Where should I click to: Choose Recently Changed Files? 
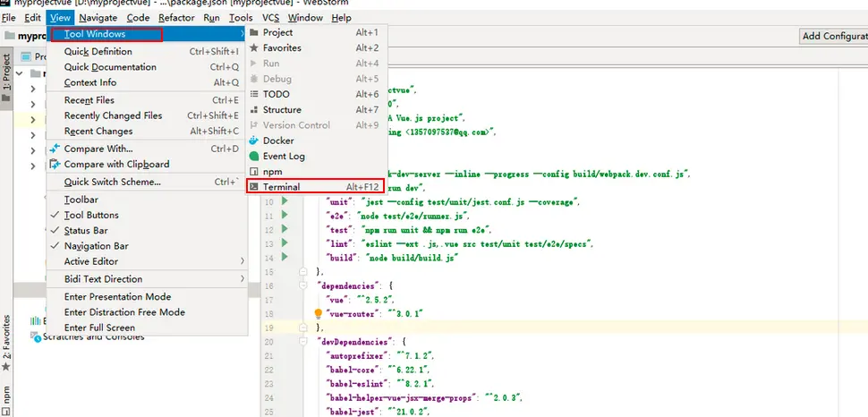[x=147, y=115]
